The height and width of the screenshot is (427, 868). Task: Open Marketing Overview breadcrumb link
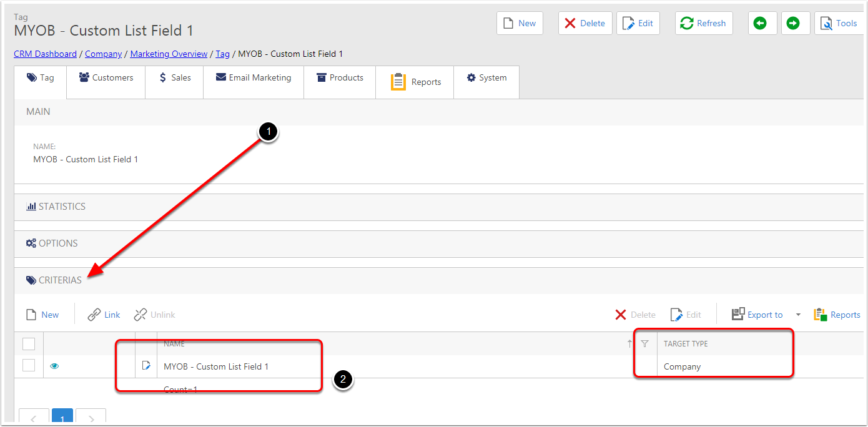click(169, 54)
